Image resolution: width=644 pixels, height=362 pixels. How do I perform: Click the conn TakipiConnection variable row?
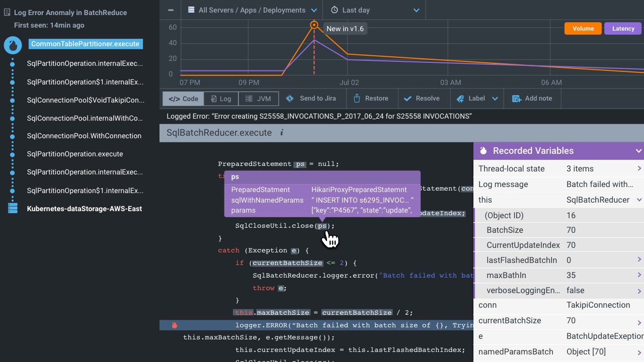pyautogui.click(x=558, y=305)
